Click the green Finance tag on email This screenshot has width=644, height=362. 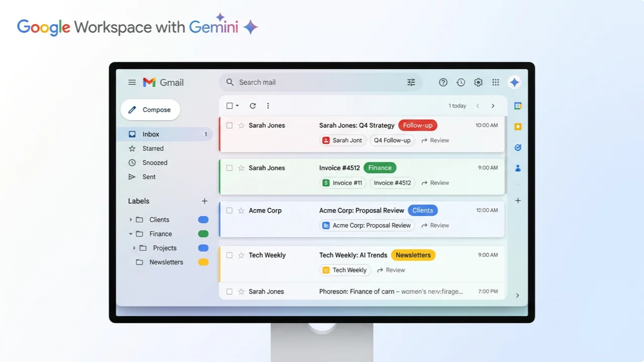380,168
